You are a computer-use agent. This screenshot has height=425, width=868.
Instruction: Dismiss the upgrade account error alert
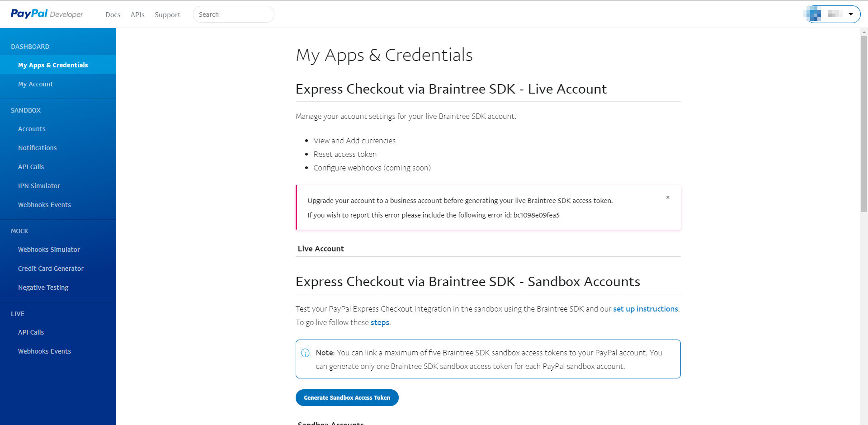click(x=668, y=198)
